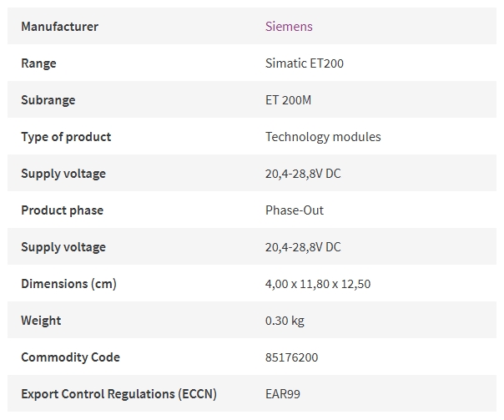This screenshot has height=420, width=504.
Task: Select the second 20,4-28,8V DC value
Action: (x=303, y=247)
